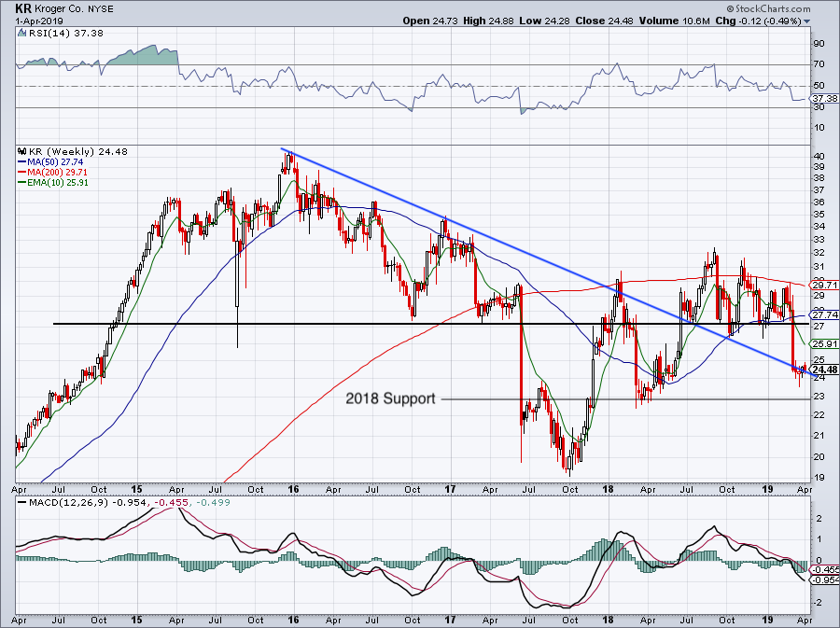The image size is (840, 628).
Task: Click the Kroger Co. NYSE company name
Action: coord(74,9)
